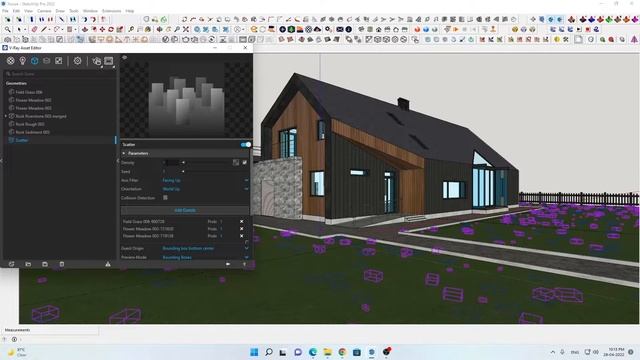Open the Draw menu
Screen dimensions: 640x360
60,11
